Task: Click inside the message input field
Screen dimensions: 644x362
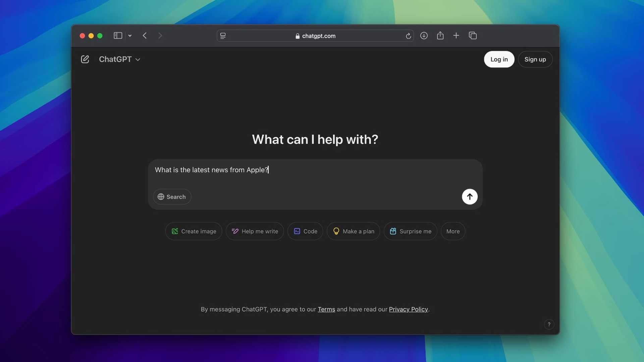Action: coord(302,170)
